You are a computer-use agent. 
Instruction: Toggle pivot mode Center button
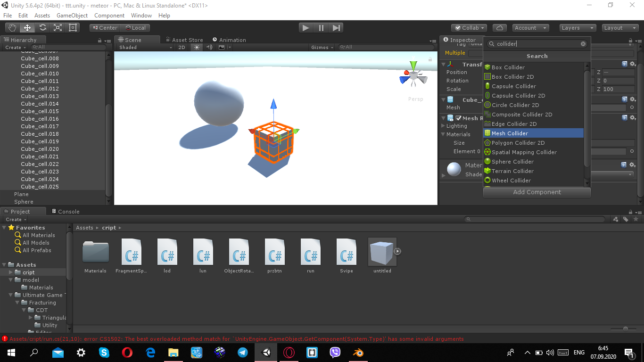[105, 28]
